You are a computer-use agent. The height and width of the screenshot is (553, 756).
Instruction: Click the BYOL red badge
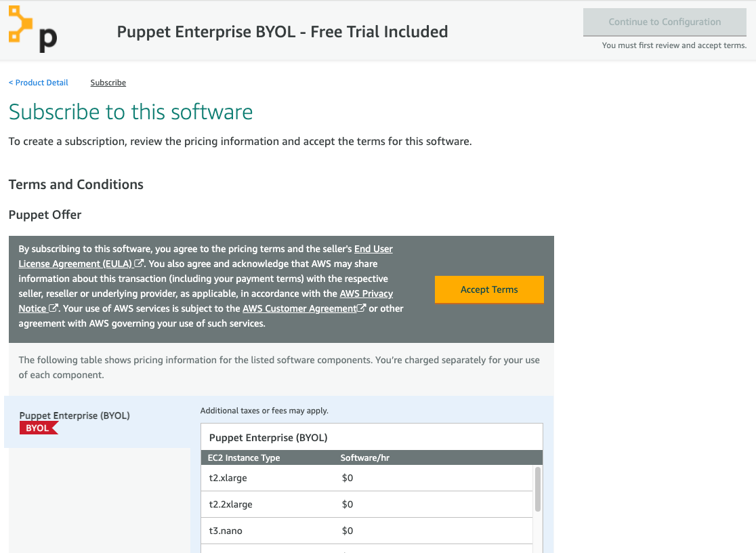tap(39, 428)
